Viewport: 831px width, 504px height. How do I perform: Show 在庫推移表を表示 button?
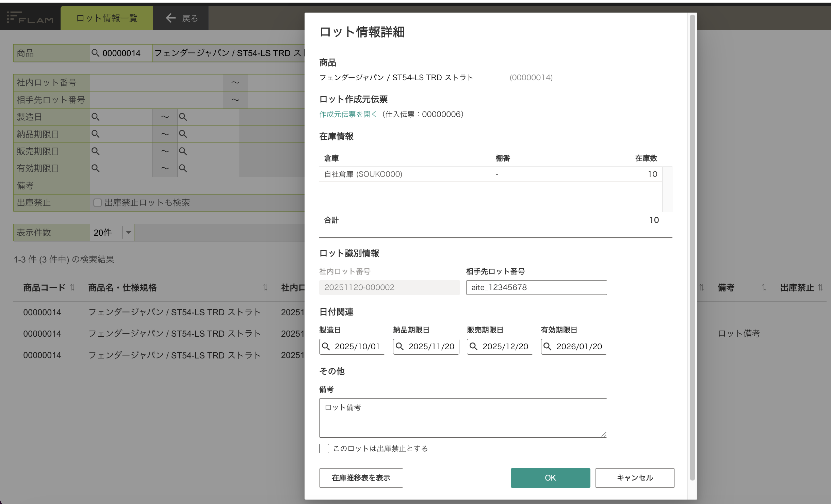click(361, 478)
